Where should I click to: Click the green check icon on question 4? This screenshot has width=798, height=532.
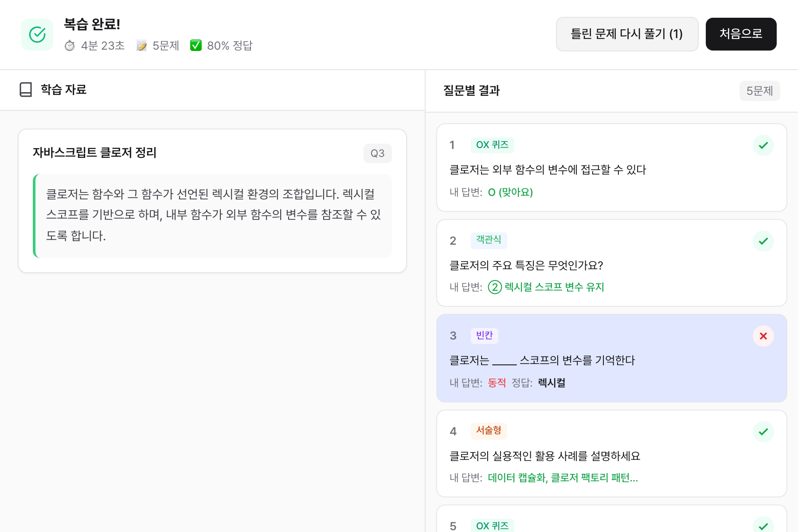(763, 432)
